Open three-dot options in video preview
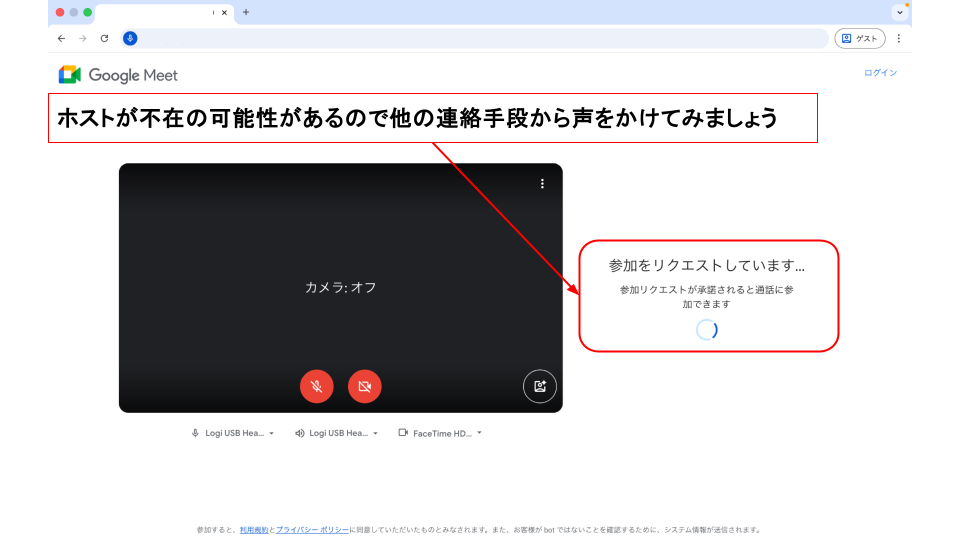Screen dimensions: 960x540 pos(542,184)
